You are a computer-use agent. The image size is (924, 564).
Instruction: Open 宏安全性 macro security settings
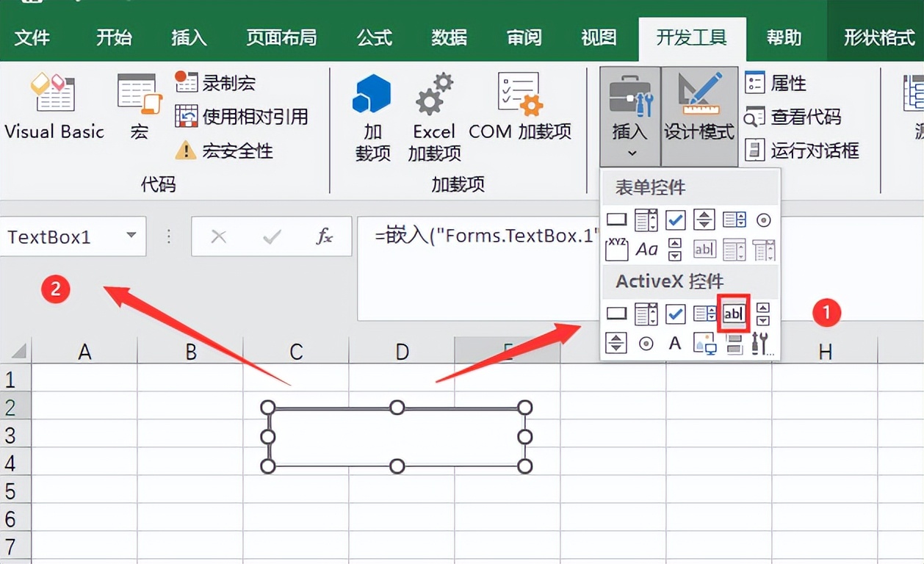pos(224,151)
